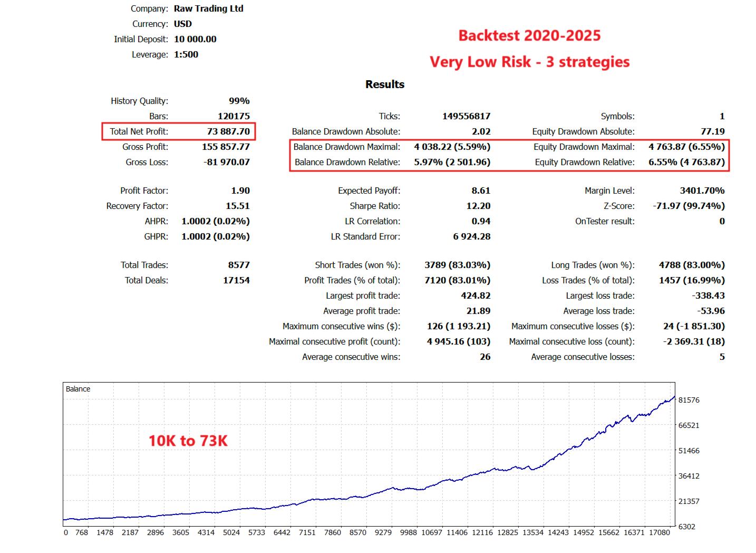This screenshot has height=553, width=756.
Task: Click the Margin Level value 3401.70%
Action: tap(702, 190)
